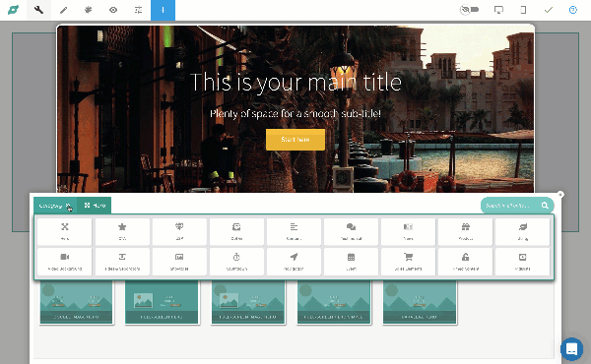Open the wrench settings tool
The image size is (591, 364).
click(38, 10)
